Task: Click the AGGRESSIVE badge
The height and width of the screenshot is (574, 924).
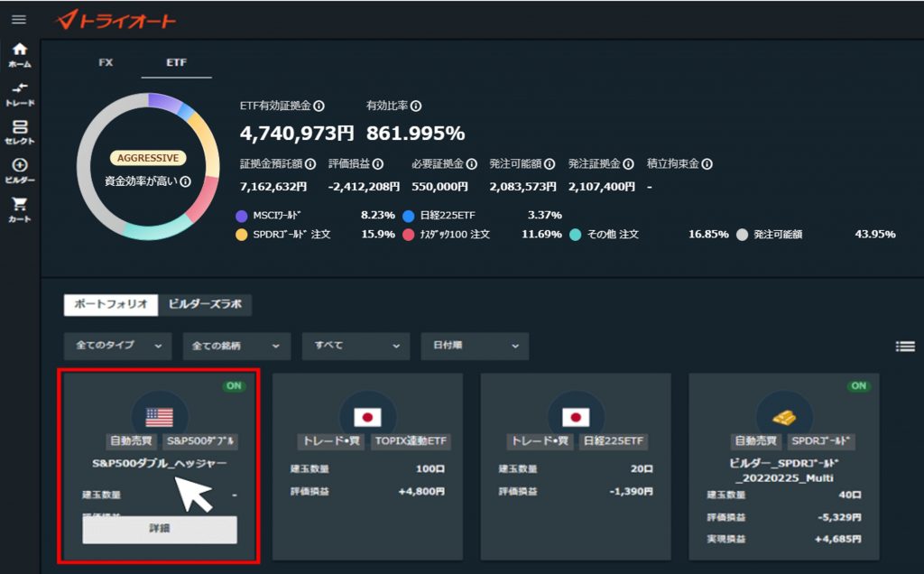Action: coord(148,158)
